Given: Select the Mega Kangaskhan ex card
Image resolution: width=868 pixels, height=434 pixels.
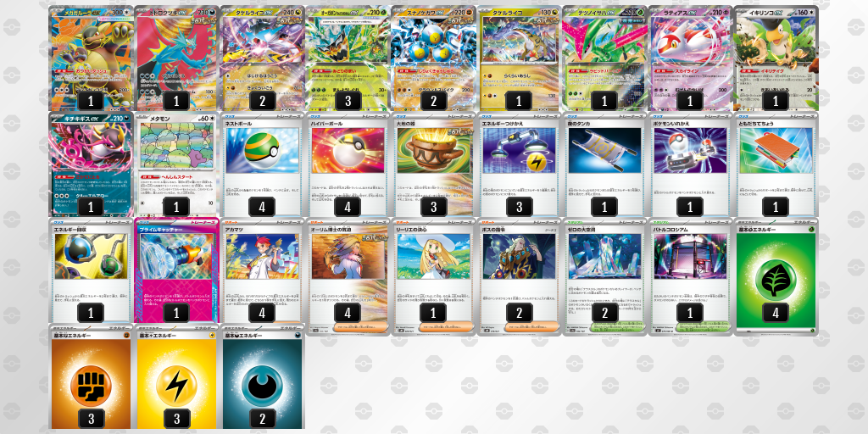Looking at the screenshot, I should tap(92, 58).
